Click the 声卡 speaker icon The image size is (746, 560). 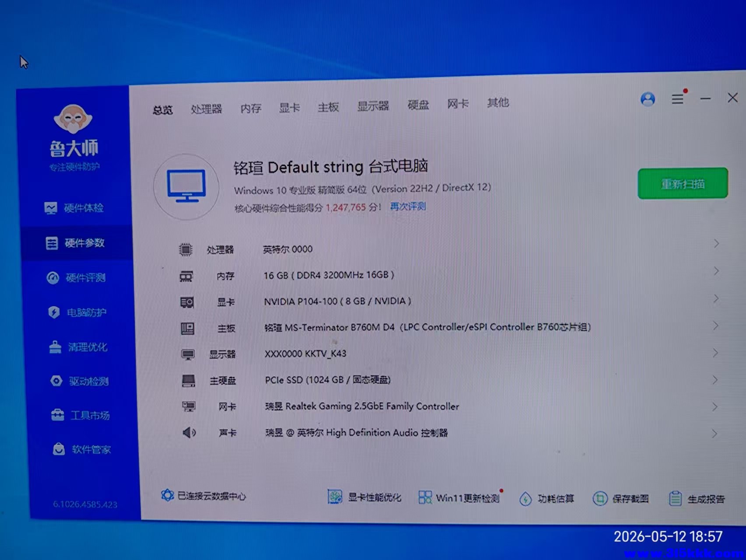click(x=189, y=433)
